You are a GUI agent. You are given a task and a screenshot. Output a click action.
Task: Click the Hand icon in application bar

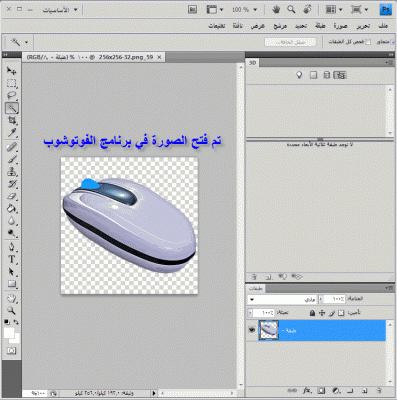pyautogui.click(x=276, y=10)
